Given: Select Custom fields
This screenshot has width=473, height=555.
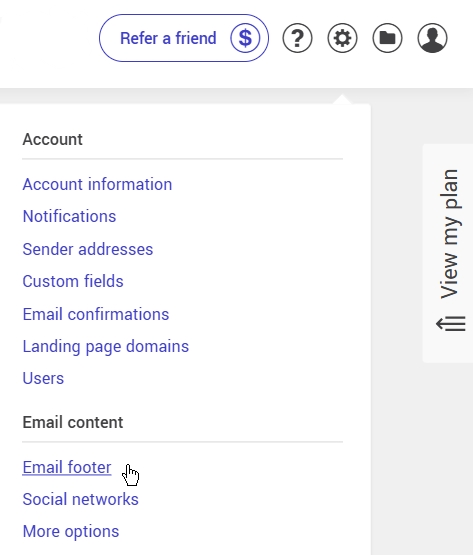Looking at the screenshot, I should [x=73, y=281].
